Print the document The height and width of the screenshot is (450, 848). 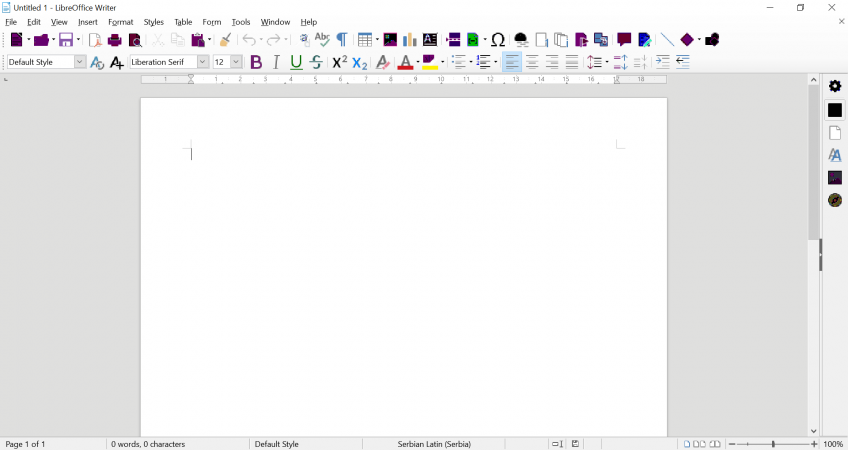(115, 39)
